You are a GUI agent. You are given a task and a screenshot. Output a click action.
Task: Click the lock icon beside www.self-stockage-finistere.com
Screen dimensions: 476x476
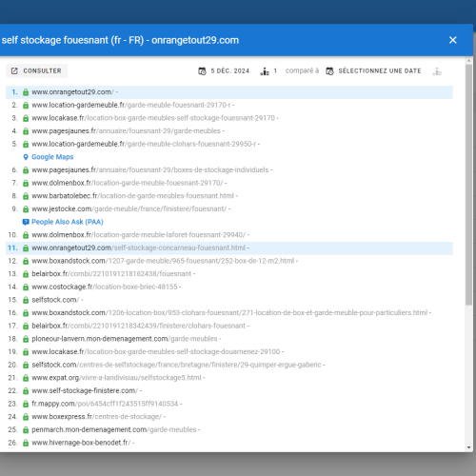click(x=26, y=391)
